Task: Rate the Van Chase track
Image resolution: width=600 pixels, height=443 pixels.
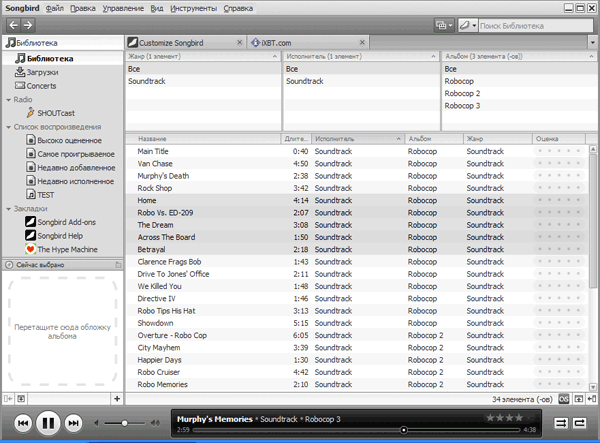Action: pos(559,163)
